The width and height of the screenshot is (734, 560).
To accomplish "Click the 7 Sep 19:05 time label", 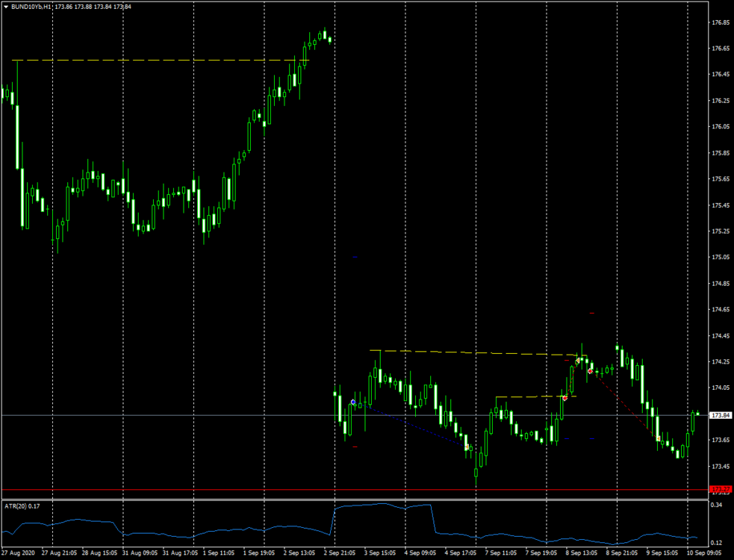I will pyautogui.click(x=541, y=553).
